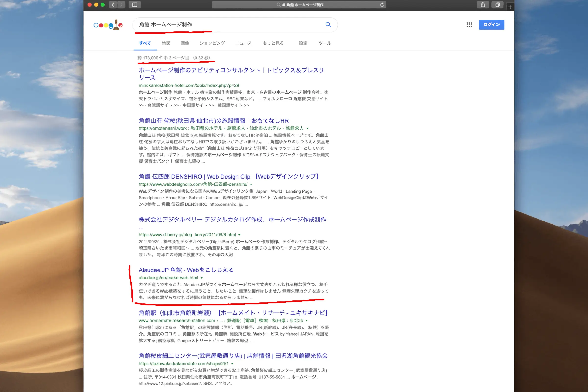
Task: Open the Alaudae.JP 角館 result link
Action: click(x=186, y=270)
